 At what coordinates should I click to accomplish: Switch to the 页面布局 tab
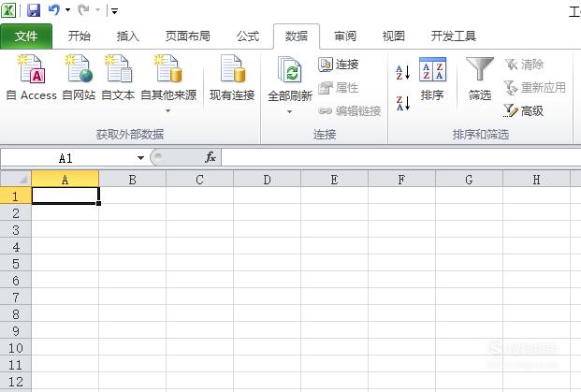(187, 36)
